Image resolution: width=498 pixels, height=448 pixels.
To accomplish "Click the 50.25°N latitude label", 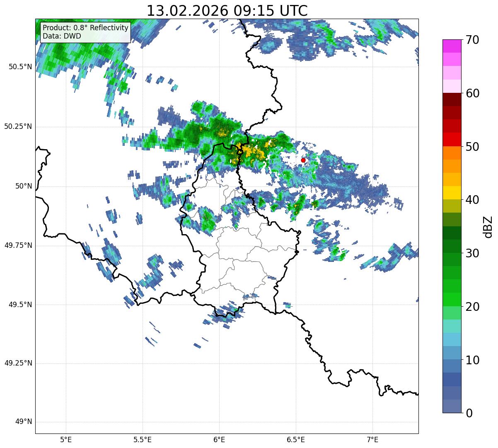I will [18, 126].
